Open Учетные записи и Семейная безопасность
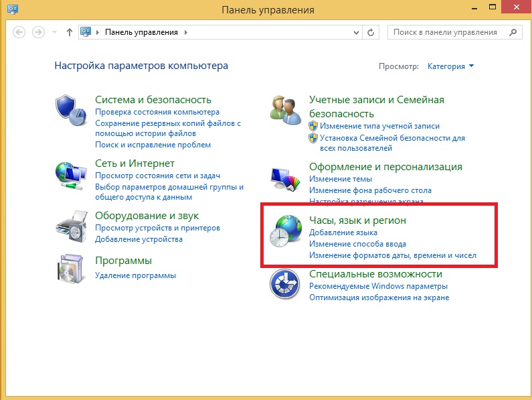 click(x=377, y=107)
